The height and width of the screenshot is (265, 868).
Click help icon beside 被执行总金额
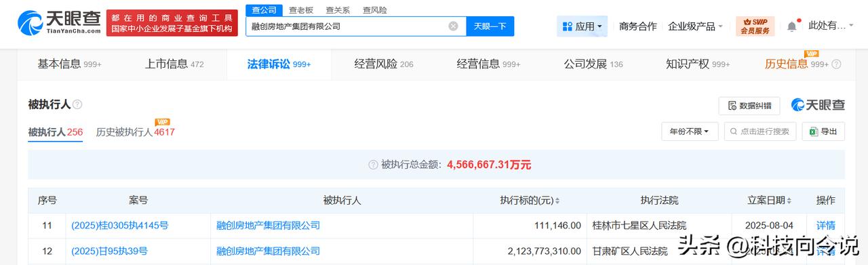(372, 165)
